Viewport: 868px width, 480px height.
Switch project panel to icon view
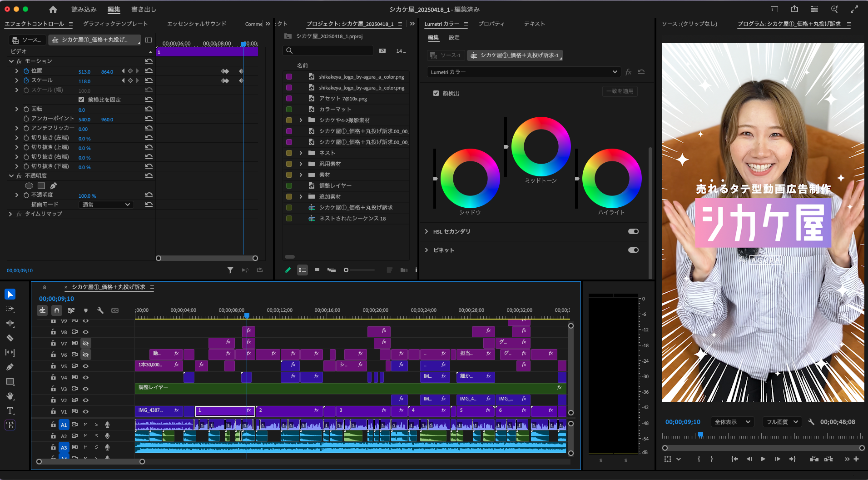click(x=317, y=270)
